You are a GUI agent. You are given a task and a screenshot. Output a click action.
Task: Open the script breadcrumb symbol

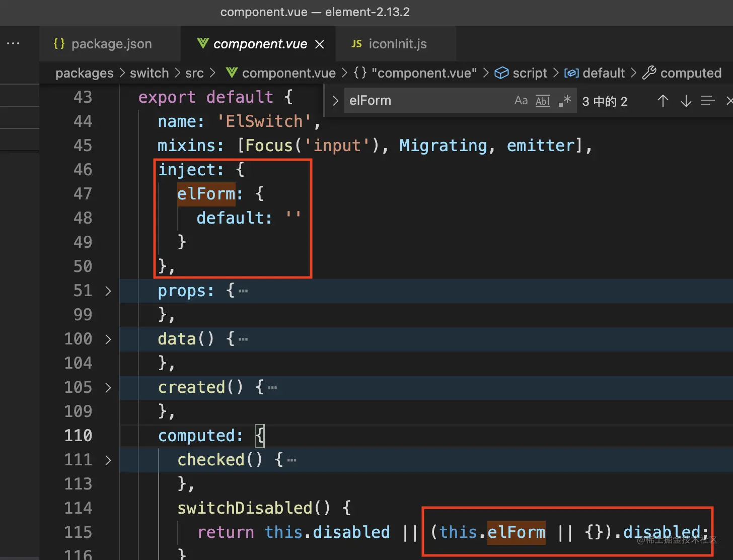point(521,73)
